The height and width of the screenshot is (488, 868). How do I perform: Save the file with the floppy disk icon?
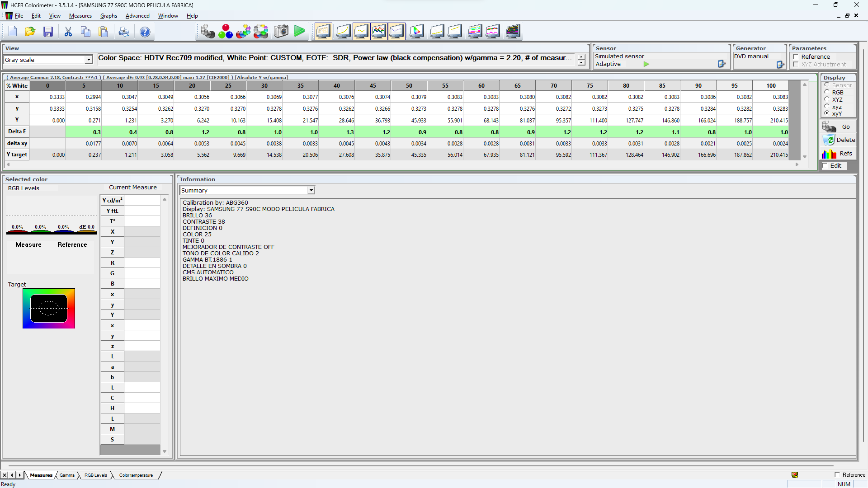(x=48, y=32)
